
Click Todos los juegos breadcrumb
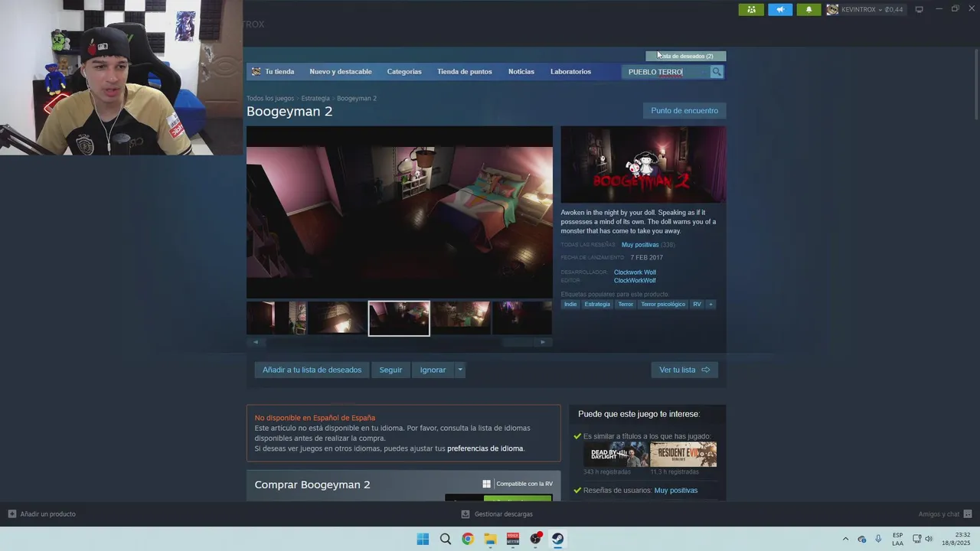[270, 98]
